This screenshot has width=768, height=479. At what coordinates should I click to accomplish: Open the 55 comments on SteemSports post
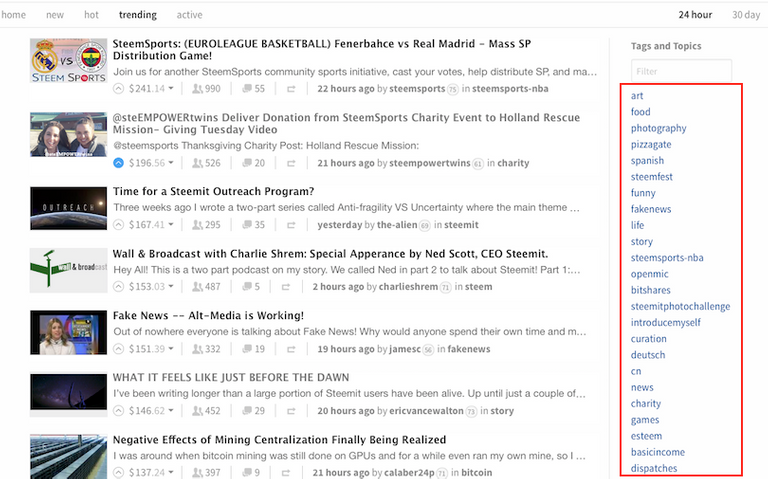[x=254, y=89]
